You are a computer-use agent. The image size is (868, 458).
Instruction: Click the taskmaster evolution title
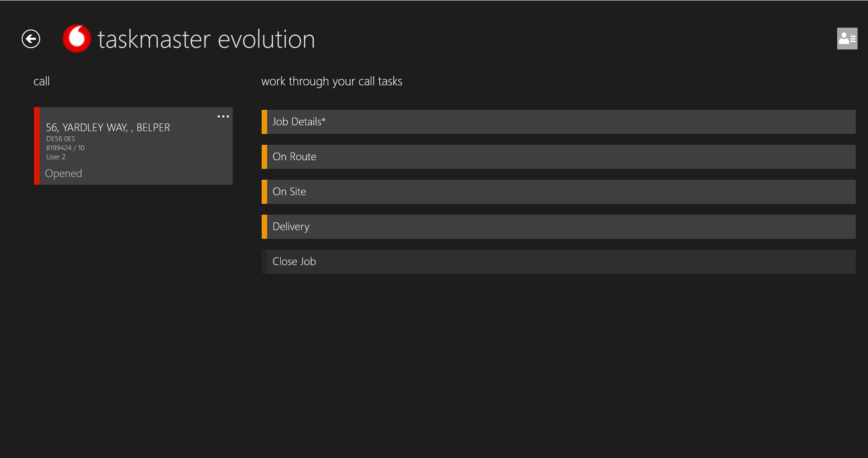pos(206,39)
